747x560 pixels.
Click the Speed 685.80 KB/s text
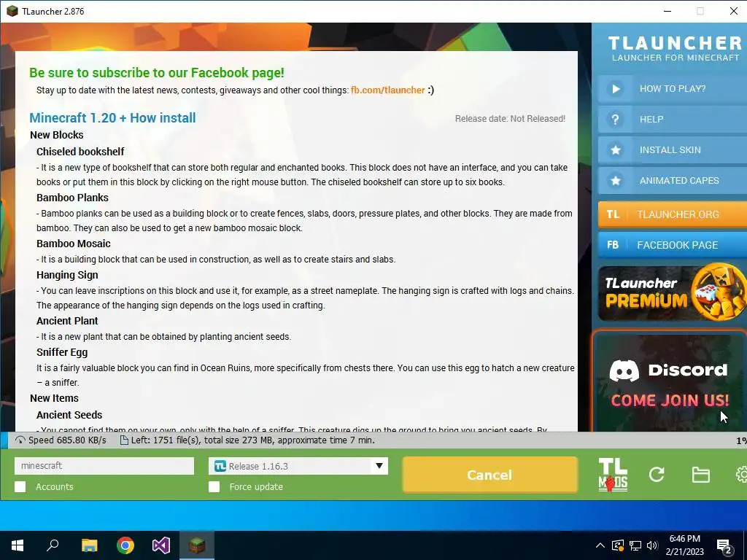coord(67,440)
